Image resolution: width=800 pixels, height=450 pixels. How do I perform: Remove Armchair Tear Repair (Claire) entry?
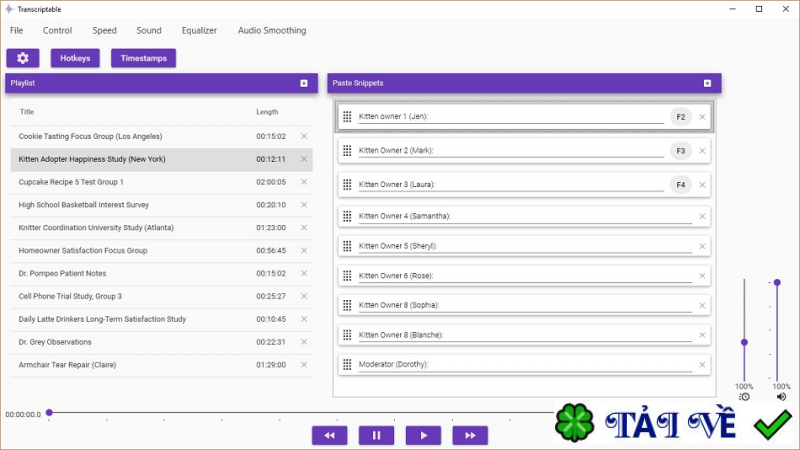[x=304, y=365]
